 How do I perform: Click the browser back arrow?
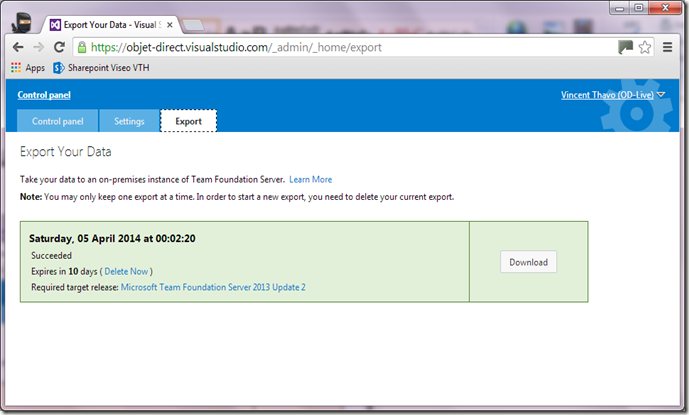pyautogui.click(x=18, y=47)
